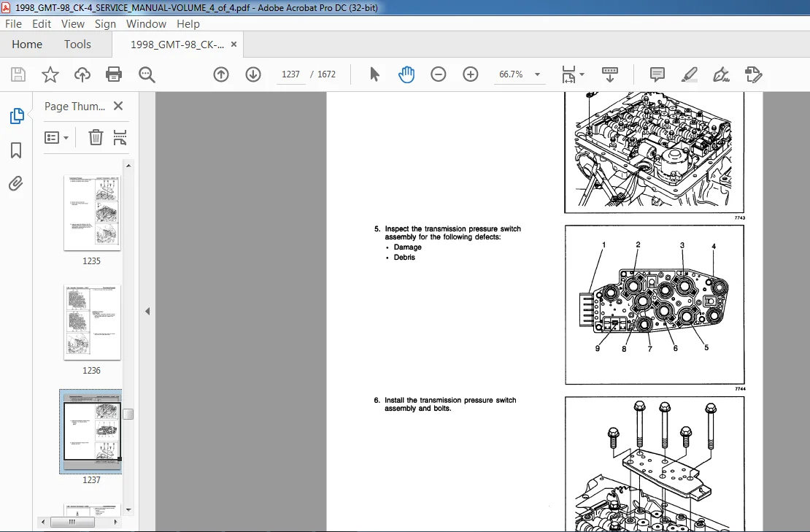810x532 pixels.
Task: Activate the Hand pan tool
Action: [406, 74]
